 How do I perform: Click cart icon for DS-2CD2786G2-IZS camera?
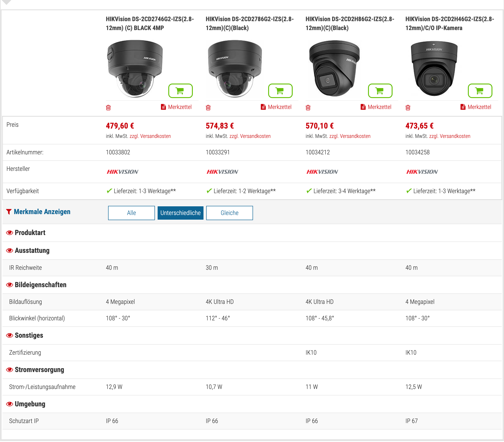tap(280, 91)
